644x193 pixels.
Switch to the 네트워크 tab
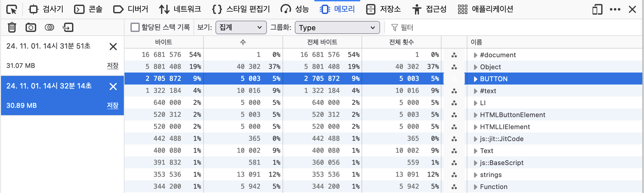point(180,9)
